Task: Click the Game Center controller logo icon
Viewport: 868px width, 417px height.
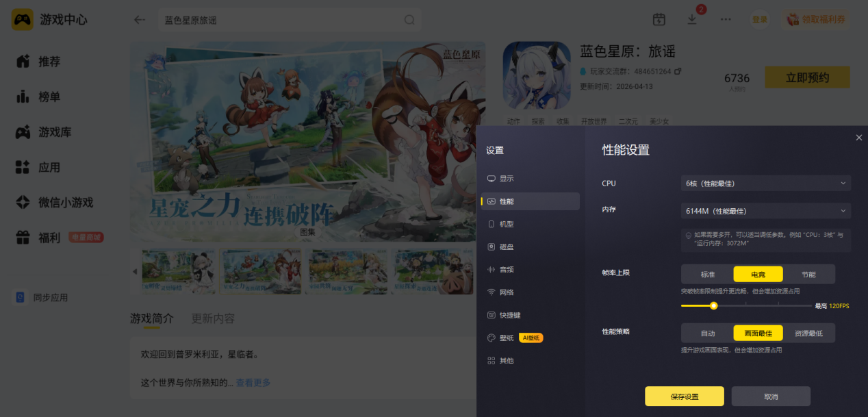Action: [22, 19]
